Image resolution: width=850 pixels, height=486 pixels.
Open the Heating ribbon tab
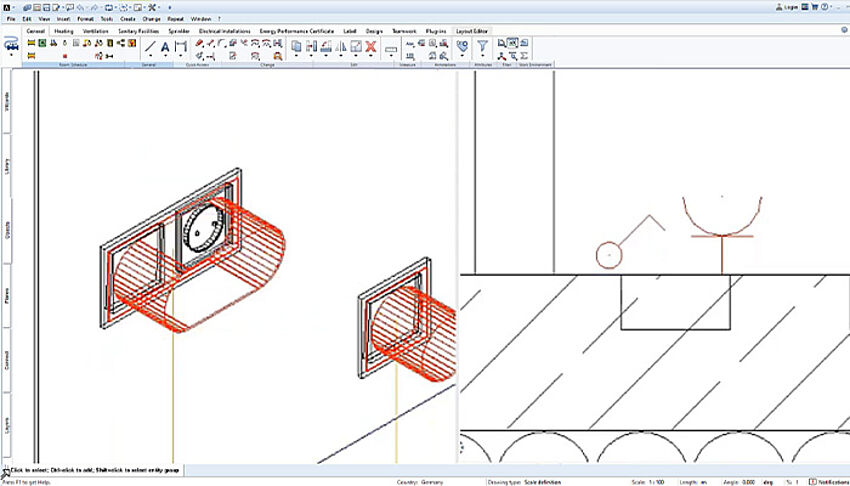click(x=63, y=31)
